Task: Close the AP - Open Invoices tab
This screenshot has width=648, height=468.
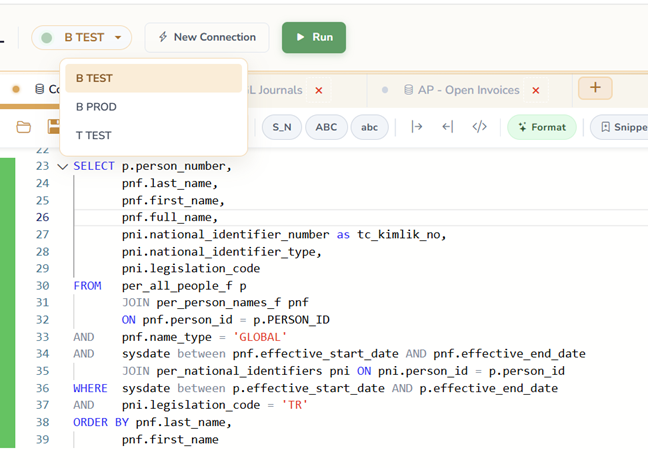Action: click(x=536, y=90)
